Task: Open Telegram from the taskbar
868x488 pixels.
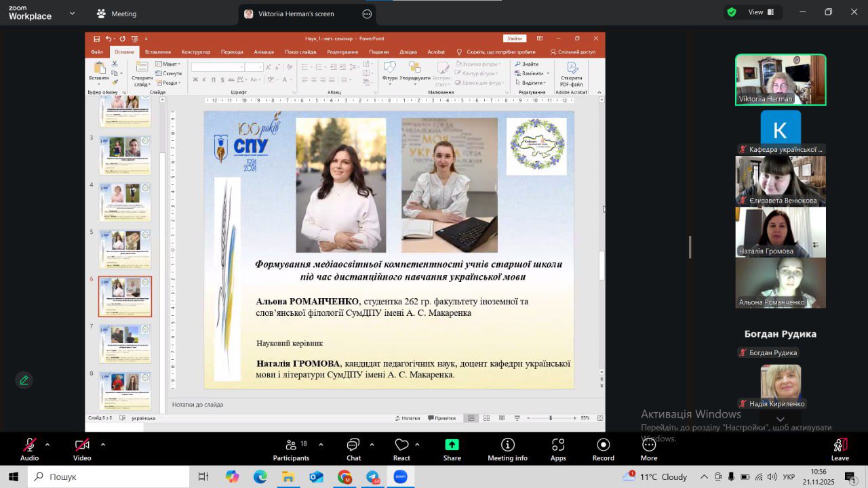Action: click(372, 477)
